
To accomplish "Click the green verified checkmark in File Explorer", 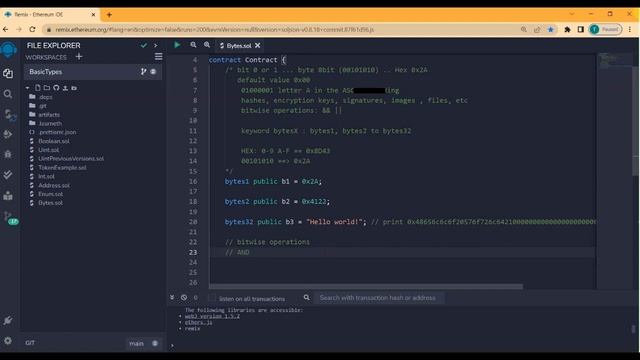I will pyautogui.click(x=144, y=46).
